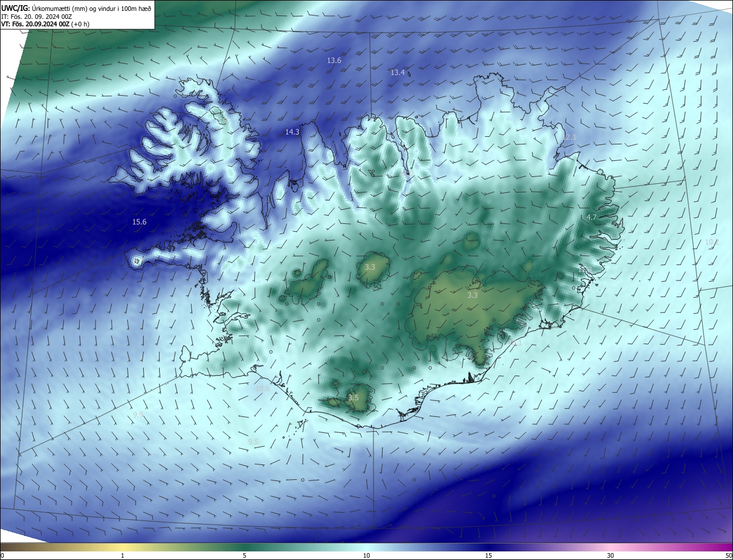Click the colorbar tick labeled 0
Viewport: 733px width, 560px height.
(x=2, y=555)
